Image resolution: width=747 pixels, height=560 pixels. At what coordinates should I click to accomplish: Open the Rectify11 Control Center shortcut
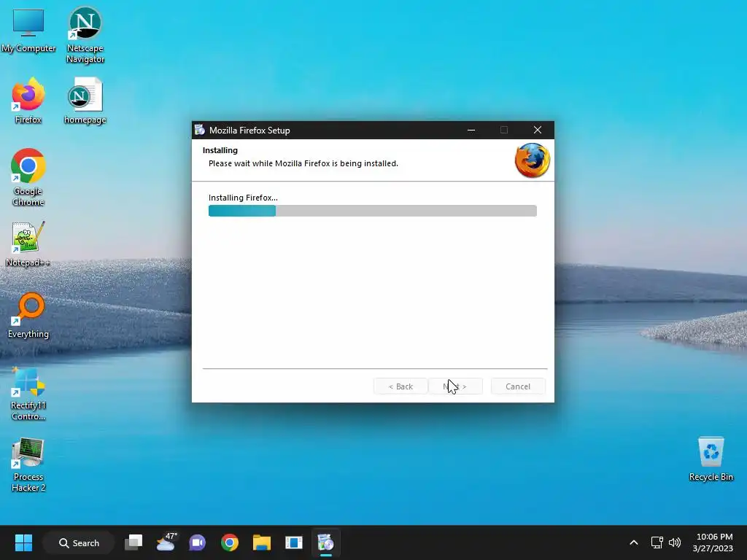pos(28,394)
